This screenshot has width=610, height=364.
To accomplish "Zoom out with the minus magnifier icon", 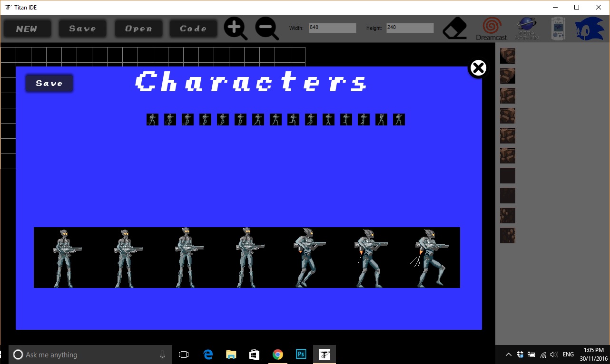I will point(267,29).
